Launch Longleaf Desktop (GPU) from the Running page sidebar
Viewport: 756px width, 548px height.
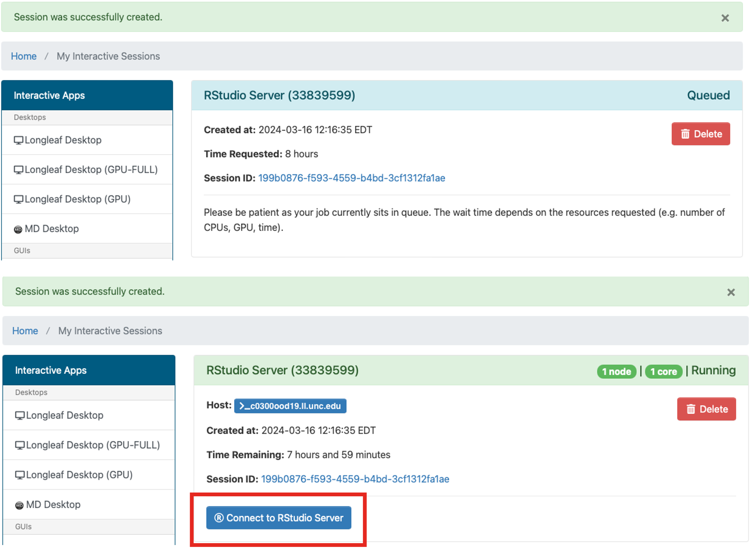click(89, 475)
